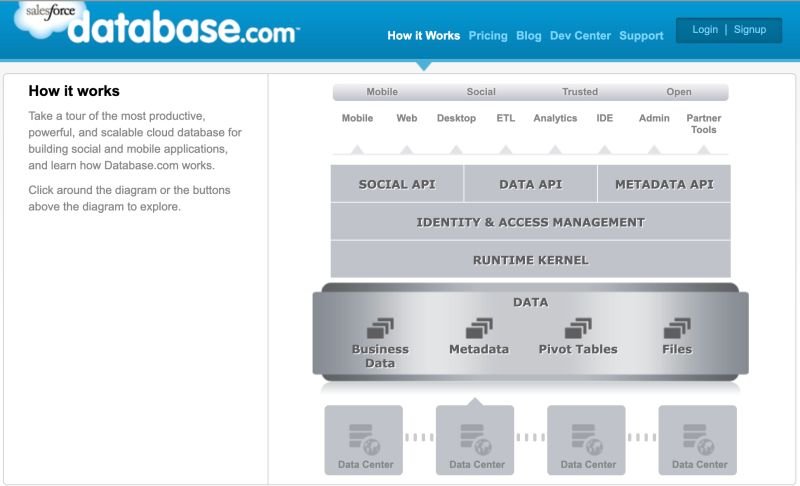This screenshot has height=486, width=800.
Task: Go to the Blog
Action: pyautogui.click(x=529, y=36)
